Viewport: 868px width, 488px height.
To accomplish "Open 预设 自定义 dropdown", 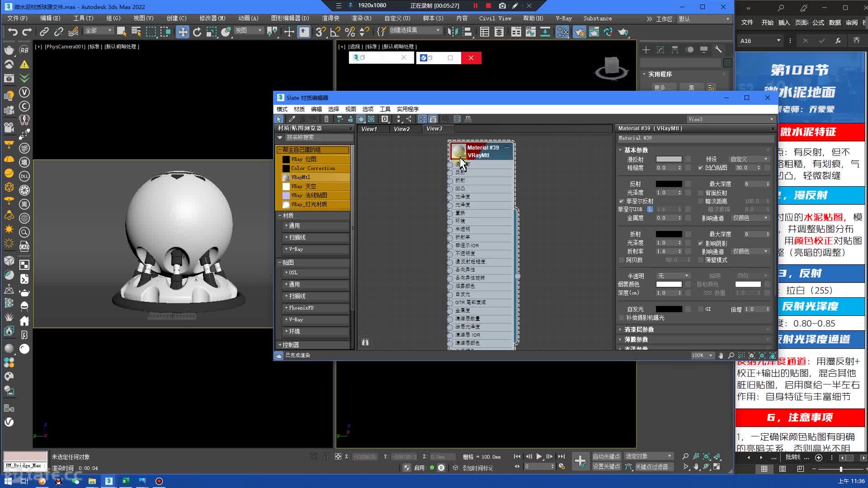I will (749, 159).
